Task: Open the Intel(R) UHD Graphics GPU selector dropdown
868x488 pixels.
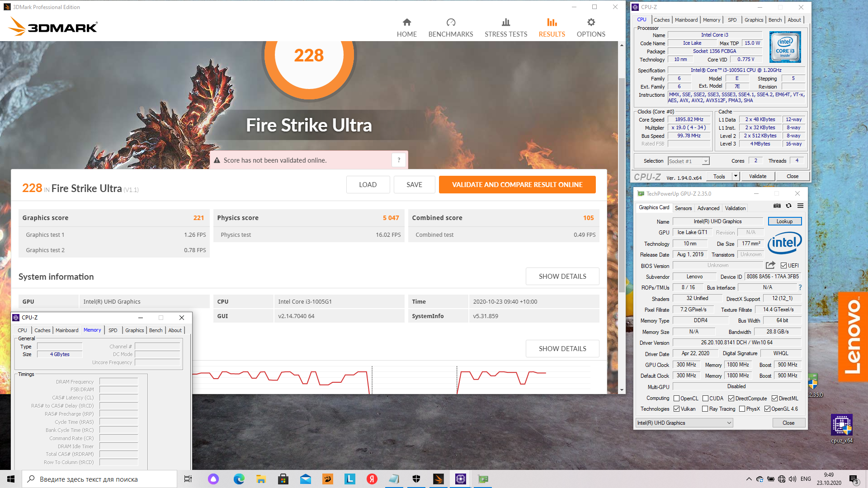Action: [684, 423]
